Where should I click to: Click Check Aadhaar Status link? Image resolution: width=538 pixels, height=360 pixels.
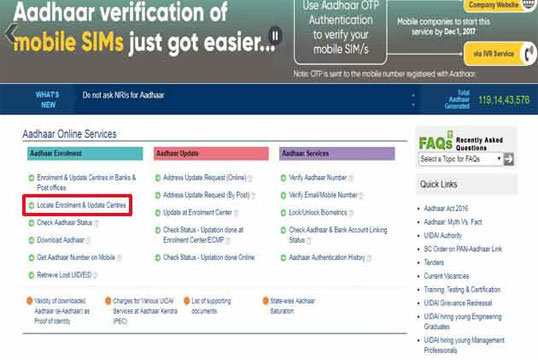pyautogui.click(x=65, y=223)
